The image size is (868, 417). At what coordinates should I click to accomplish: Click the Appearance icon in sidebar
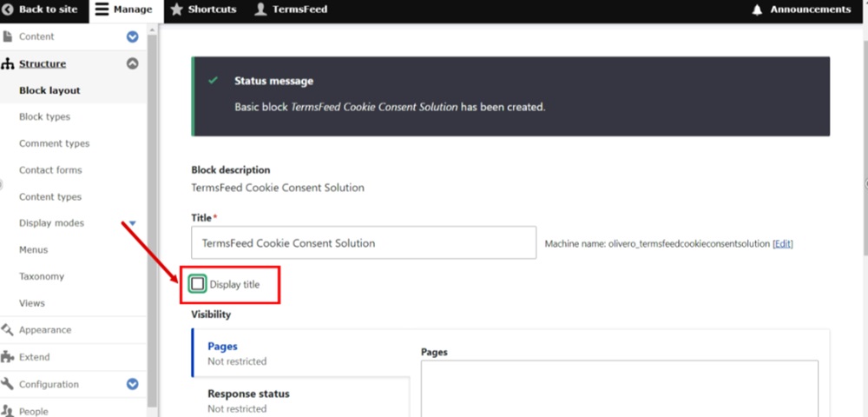(x=7, y=329)
